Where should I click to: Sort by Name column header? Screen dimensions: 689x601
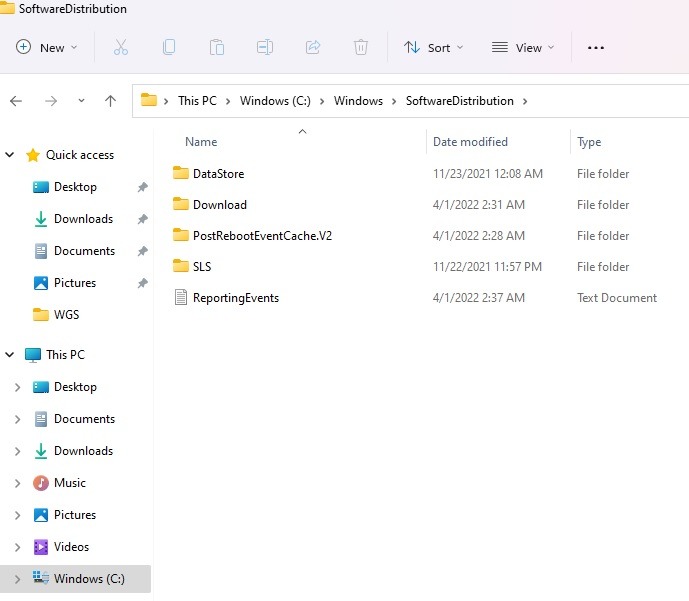(201, 142)
